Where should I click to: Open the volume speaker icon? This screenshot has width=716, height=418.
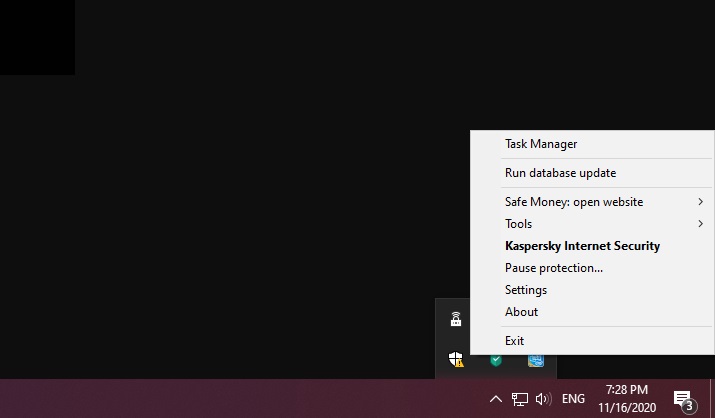tap(543, 399)
